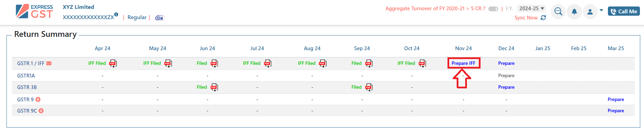
Task: Click the GSTN search icon in header
Action: tap(558, 11)
